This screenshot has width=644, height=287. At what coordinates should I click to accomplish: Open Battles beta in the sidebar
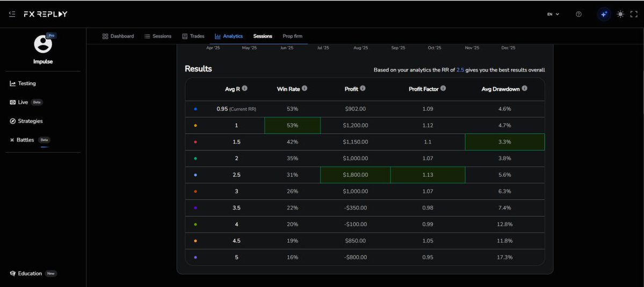click(30, 140)
